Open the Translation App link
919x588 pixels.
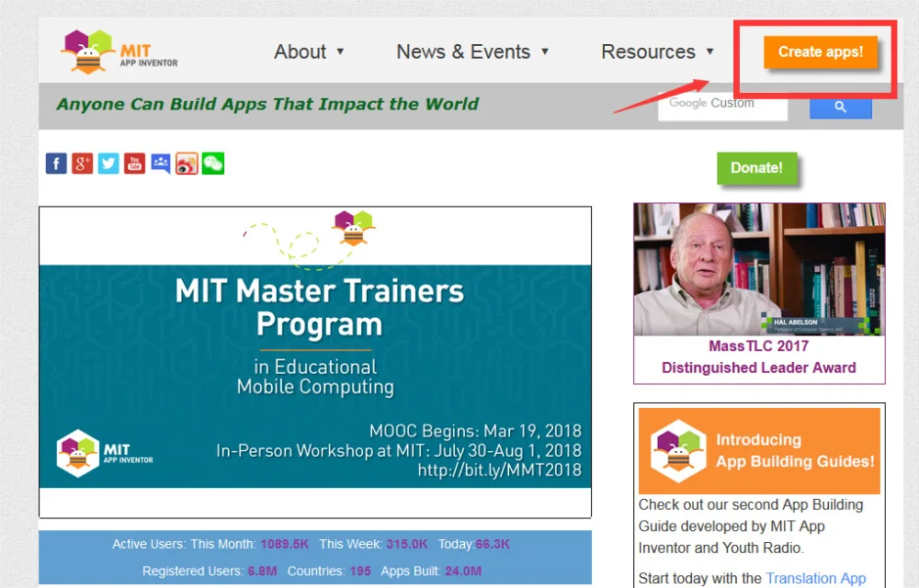pos(816,579)
